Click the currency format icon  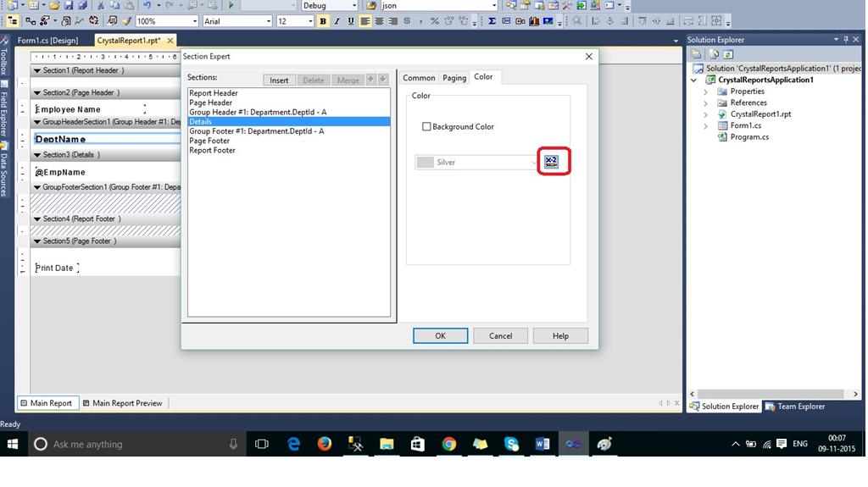pos(407,21)
